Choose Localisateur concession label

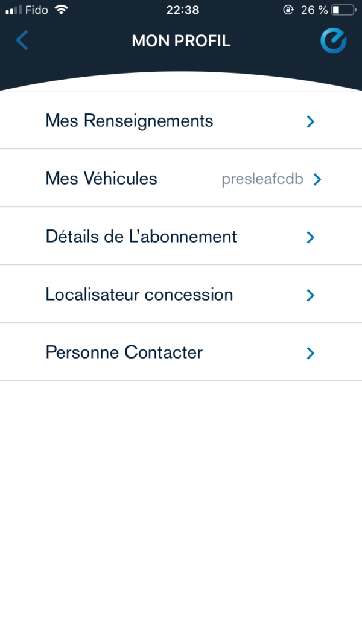tap(139, 295)
